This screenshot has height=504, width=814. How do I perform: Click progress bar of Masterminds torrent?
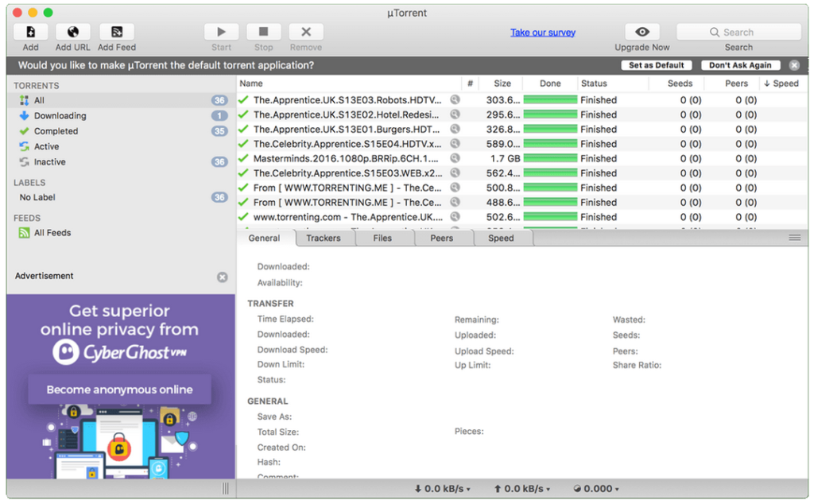550,158
